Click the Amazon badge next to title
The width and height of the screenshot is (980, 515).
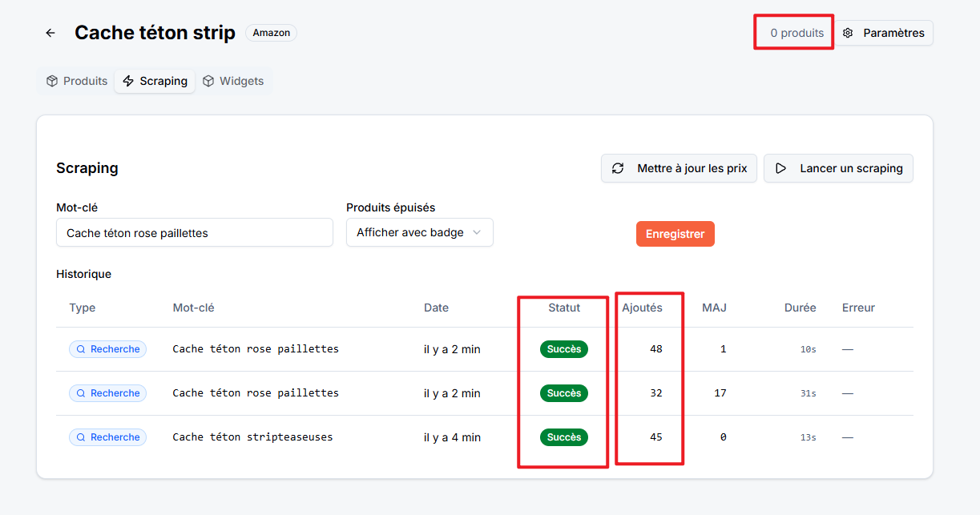(272, 33)
